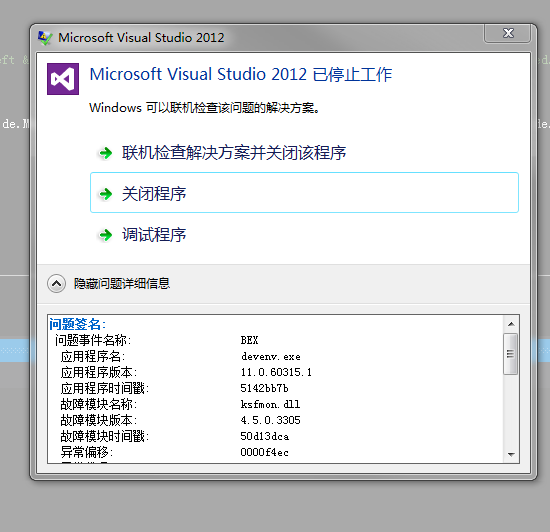The image size is (550, 532).
Task: Click the details scrollbar up arrow
Action: click(x=511, y=324)
